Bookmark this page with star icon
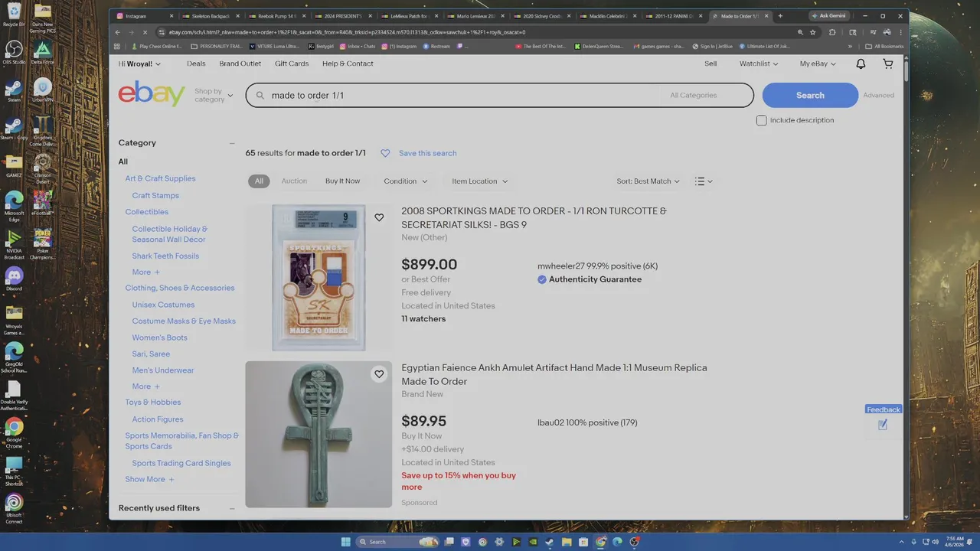The width and height of the screenshot is (980, 551). [812, 32]
